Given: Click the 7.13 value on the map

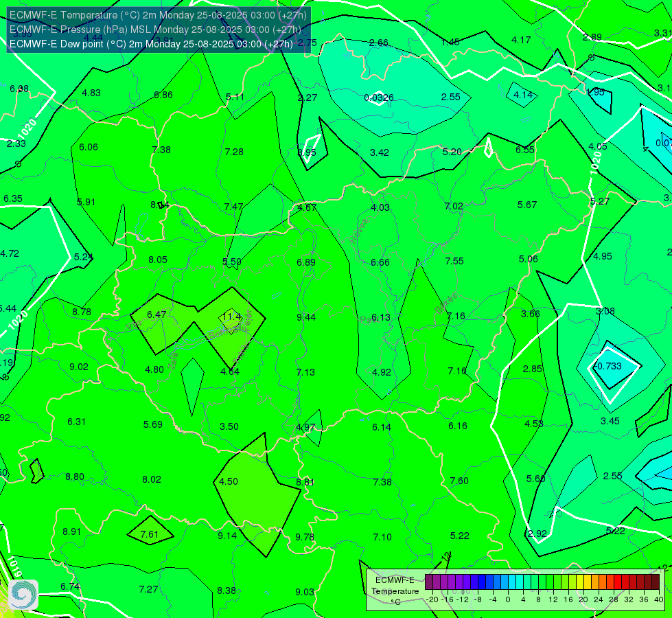Looking at the screenshot, I should (305, 371).
